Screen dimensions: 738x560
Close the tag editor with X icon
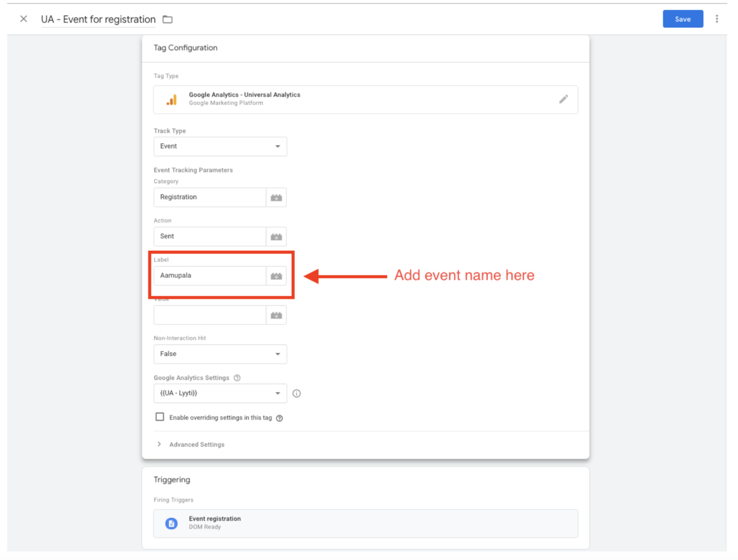click(x=24, y=19)
